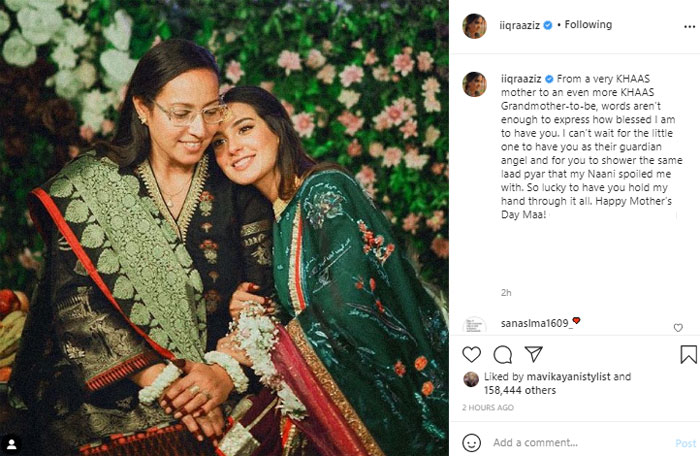Click avatar beside the caption text

(474, 84)
